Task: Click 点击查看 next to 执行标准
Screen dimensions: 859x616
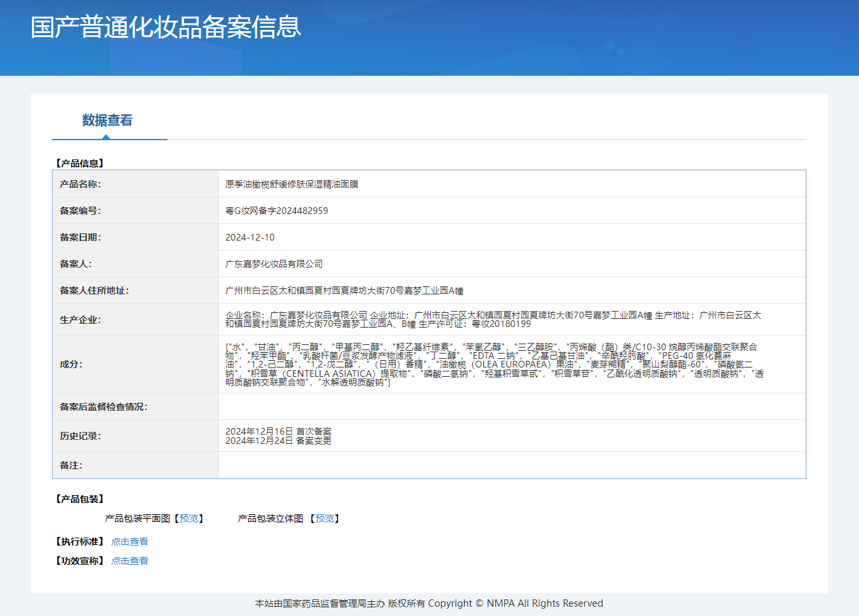Action: click(x=130, y=542)
